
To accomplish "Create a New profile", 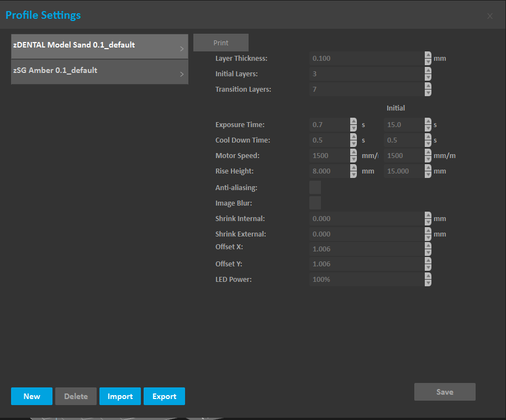I will pyautogui.click(x=31, y=396).
